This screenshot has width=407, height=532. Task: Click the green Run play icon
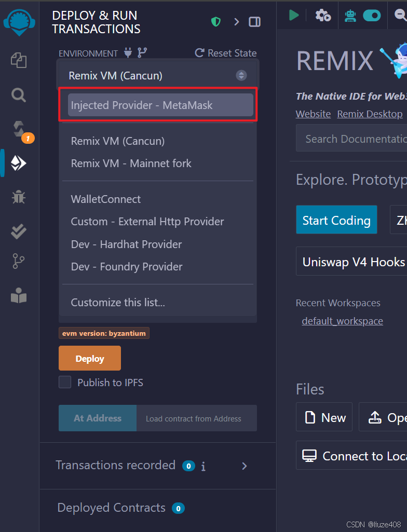294,15
